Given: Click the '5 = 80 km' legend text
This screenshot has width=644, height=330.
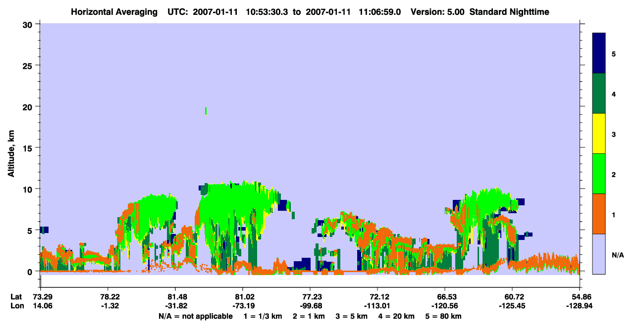Looking at the screenshot, I should [x=443, y=316].
